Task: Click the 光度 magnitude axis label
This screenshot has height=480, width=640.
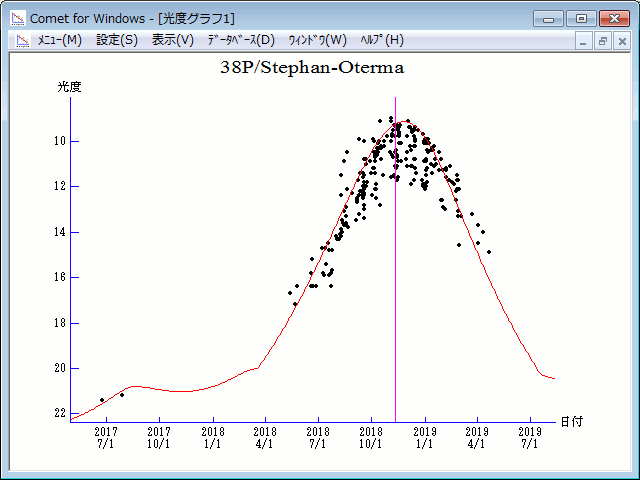Action: coord(69,87)
